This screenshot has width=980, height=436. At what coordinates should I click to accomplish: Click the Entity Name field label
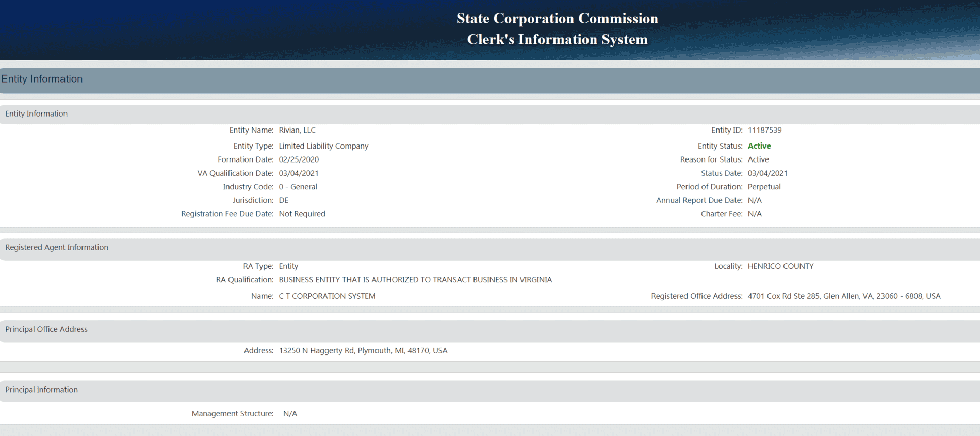pyautogui.click(x=251, y=130)
